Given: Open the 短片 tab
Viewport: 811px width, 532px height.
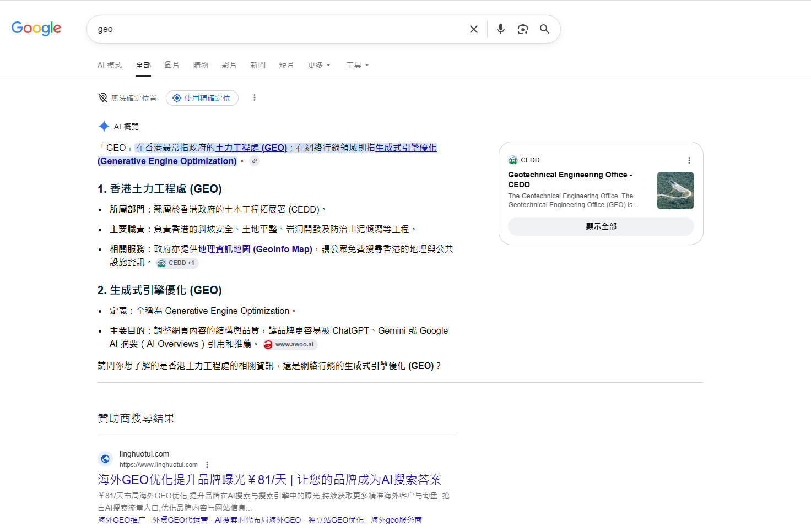Looking at the screenshot, I should 286,65.
